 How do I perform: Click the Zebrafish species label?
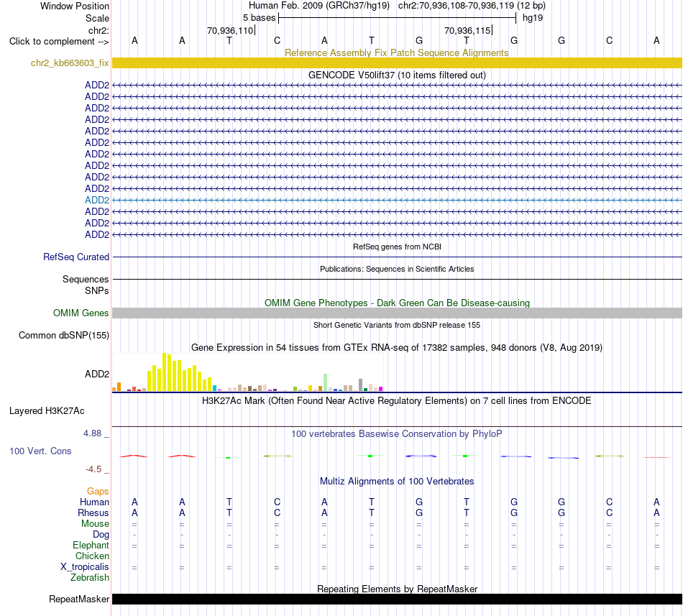pyautogui.click(x=89, y=578)
